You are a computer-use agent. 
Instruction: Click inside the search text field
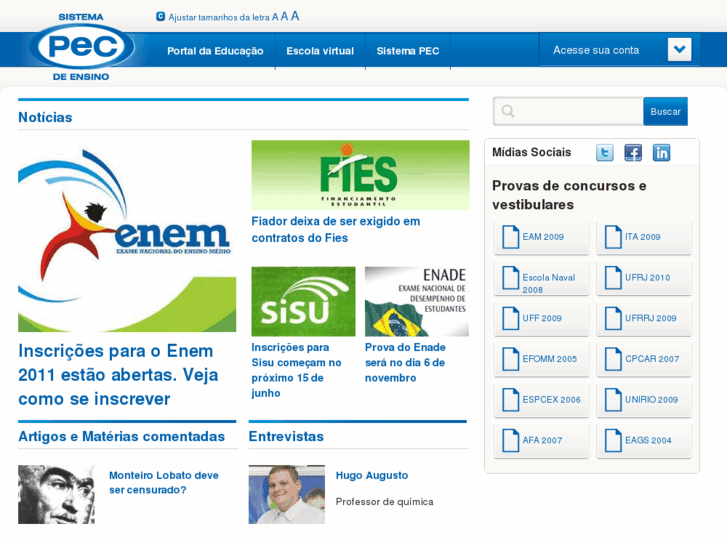pyautogui.click(x=568, y=111)
